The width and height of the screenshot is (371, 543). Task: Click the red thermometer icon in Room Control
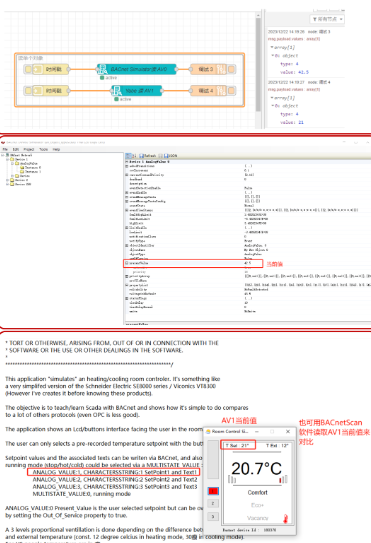[285, 519]
